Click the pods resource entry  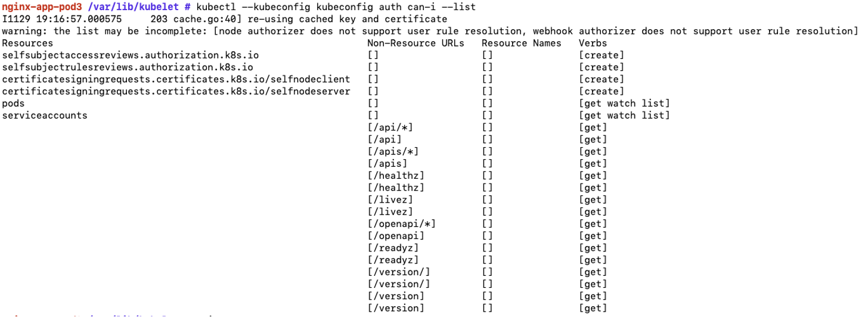[13, 104]
